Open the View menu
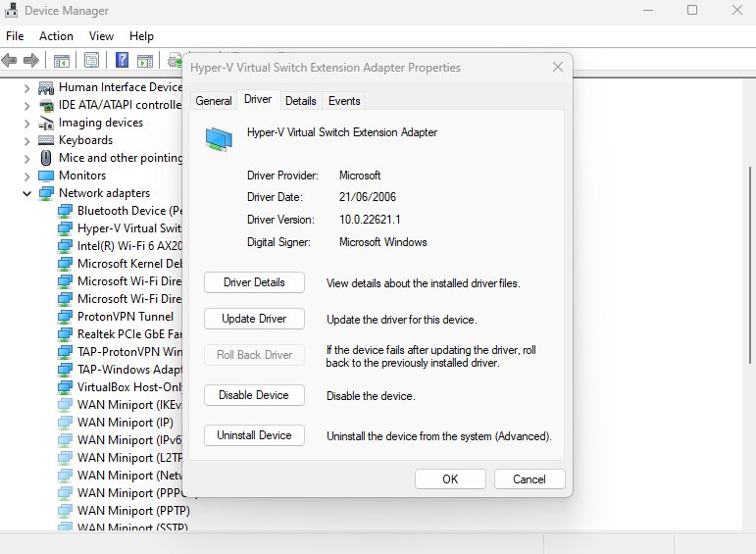Viewport: 756px width, 554px height. pyautogui.click(x=101, y=36)
